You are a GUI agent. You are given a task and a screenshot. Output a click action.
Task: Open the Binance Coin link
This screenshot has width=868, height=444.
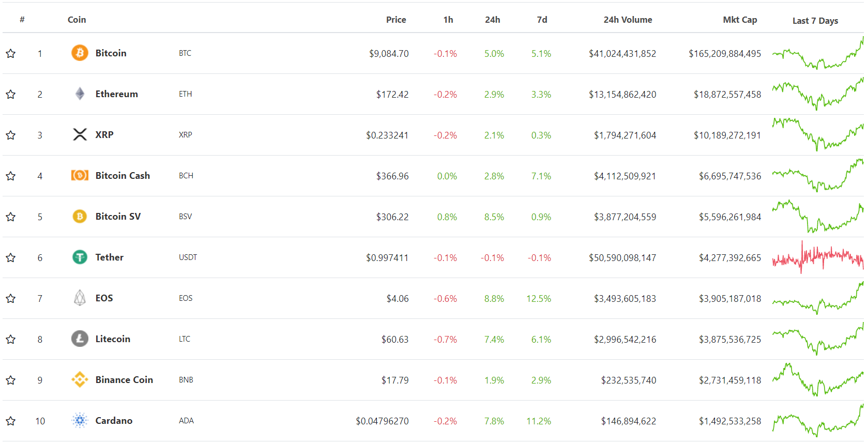(124, 379)
